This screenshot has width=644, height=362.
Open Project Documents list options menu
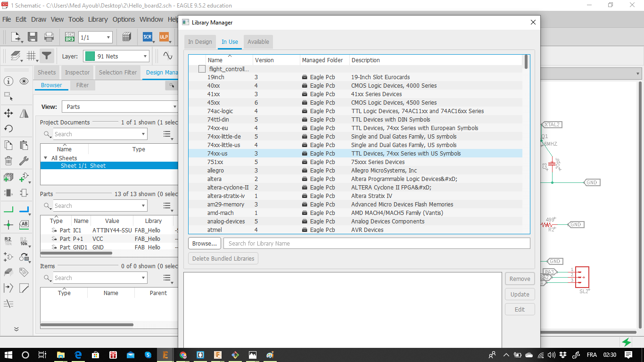click(x=168, y=135)
